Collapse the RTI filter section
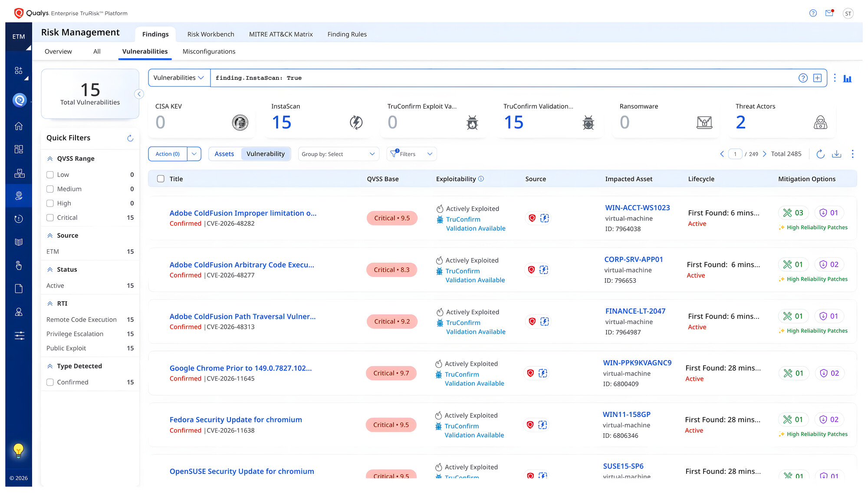This screenshot has width=868, height=493. click(50, 304)
